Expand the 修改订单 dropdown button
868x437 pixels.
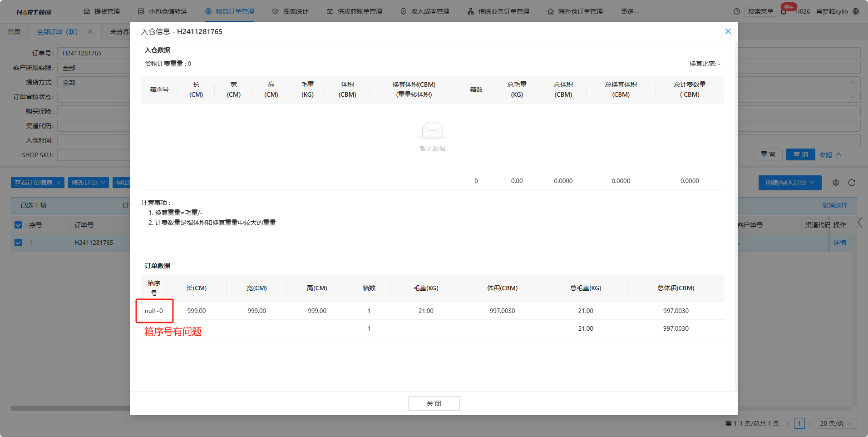click(x=88, y=183)
